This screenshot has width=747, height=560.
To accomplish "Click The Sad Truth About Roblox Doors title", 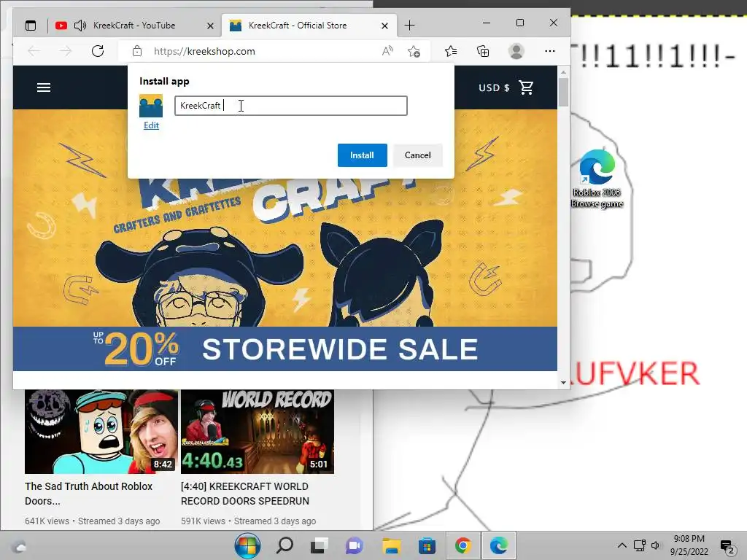I will [x=88, y=494].
